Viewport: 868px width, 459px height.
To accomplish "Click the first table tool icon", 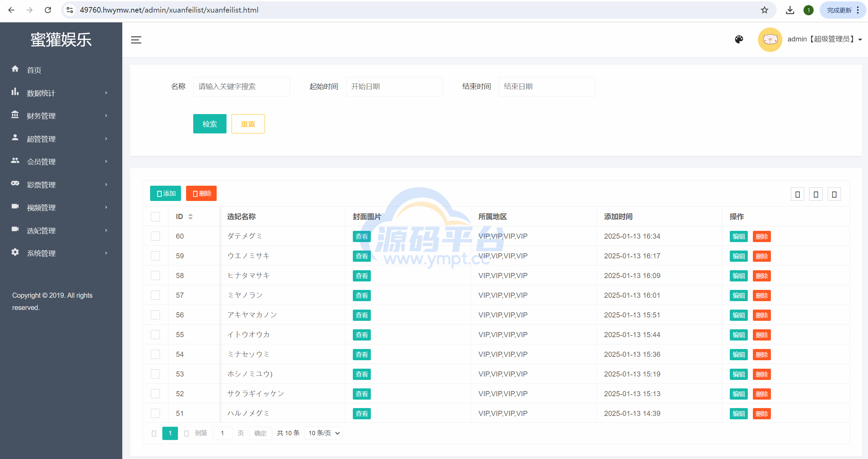I will click(797, 194).
